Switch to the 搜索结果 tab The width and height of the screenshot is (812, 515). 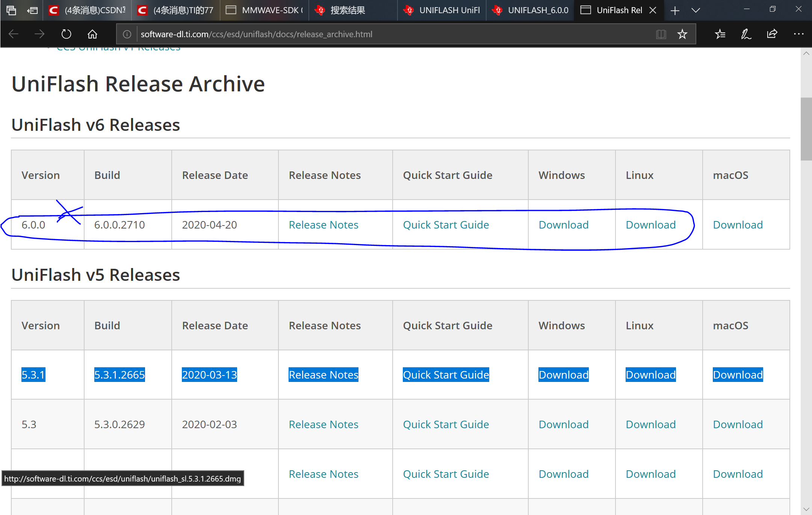[x=353, y=10]
